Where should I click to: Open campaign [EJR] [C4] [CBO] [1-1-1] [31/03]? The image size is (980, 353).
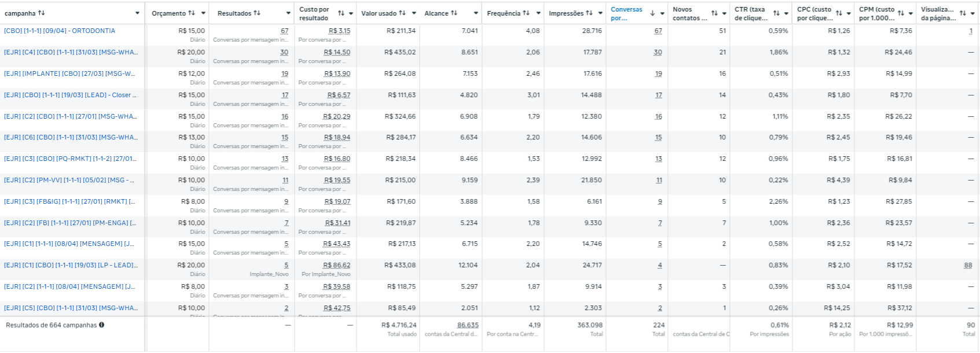[71, 52]
